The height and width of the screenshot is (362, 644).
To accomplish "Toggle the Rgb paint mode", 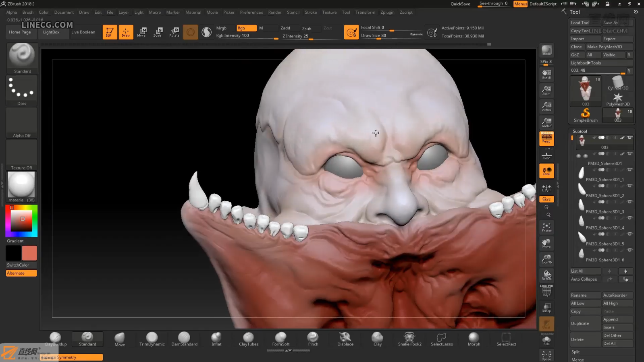I will pyautogui.click(x=247, y=28).
